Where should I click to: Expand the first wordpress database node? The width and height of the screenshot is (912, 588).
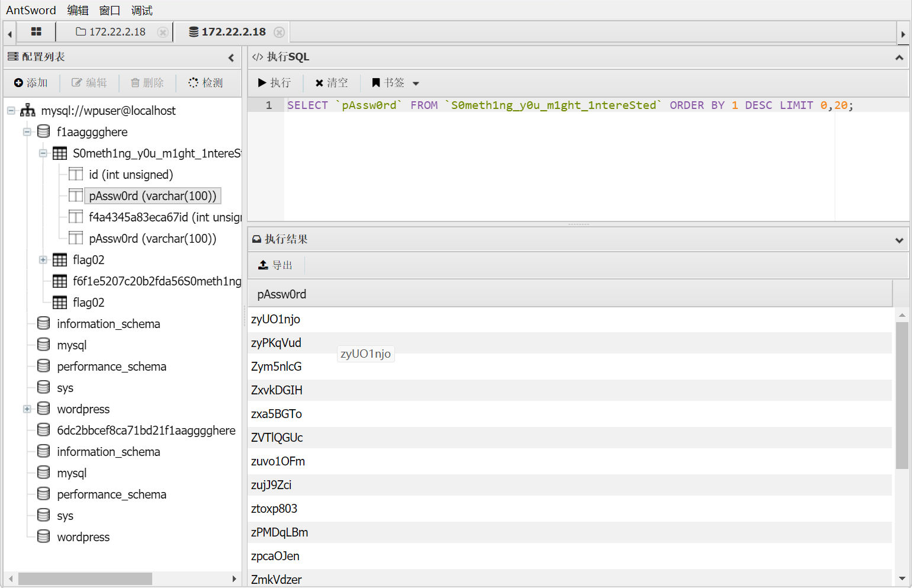[x=27, y=409]
